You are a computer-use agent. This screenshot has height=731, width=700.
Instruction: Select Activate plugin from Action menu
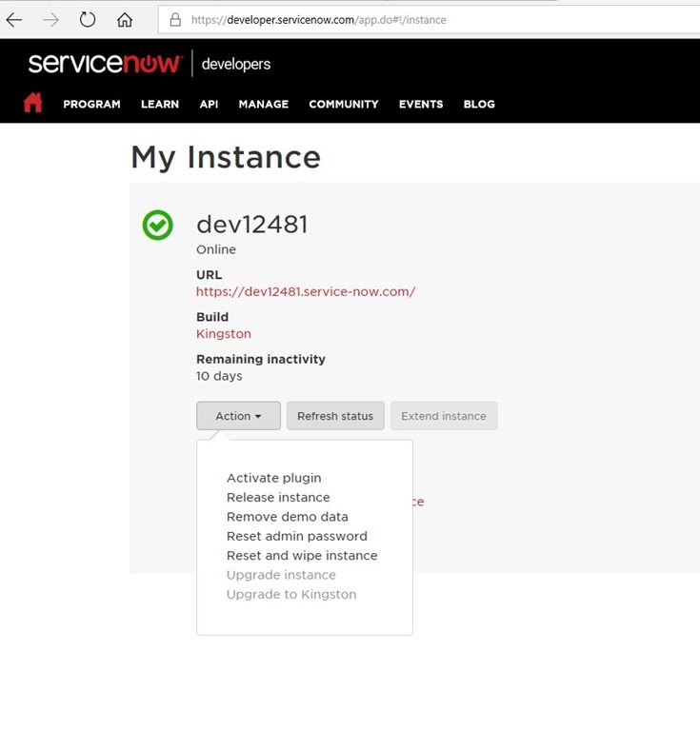click(x=273, y=479)
